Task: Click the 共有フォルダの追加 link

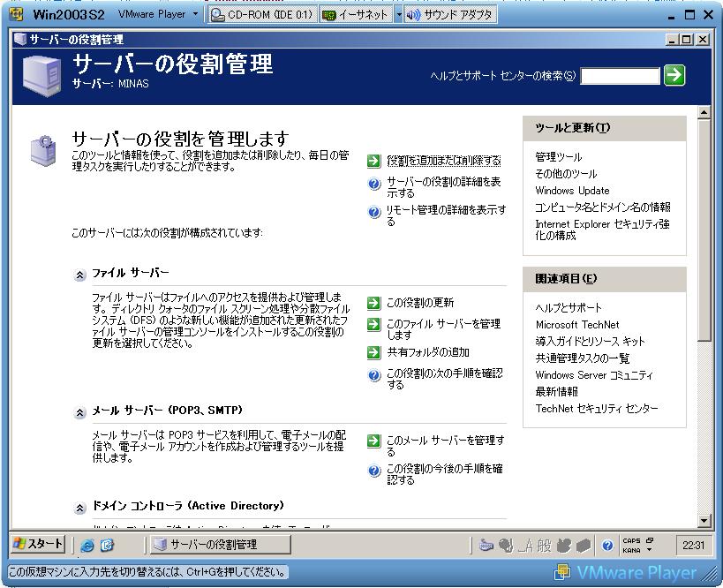Action: [x=428, y=352]
